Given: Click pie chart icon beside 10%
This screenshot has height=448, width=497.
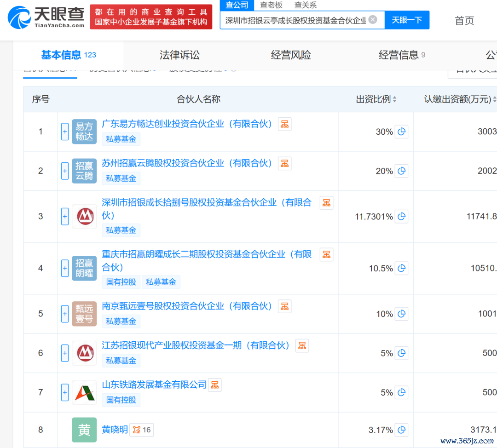Looking at the screenshot, I should 401,314.
